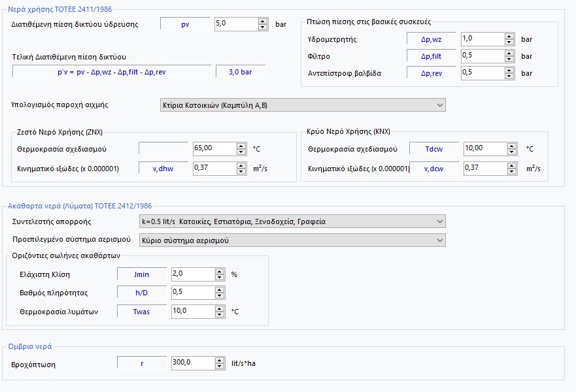The image size is (576, 392).
Task: Increase the water mains pressure value
Action: 262,20
